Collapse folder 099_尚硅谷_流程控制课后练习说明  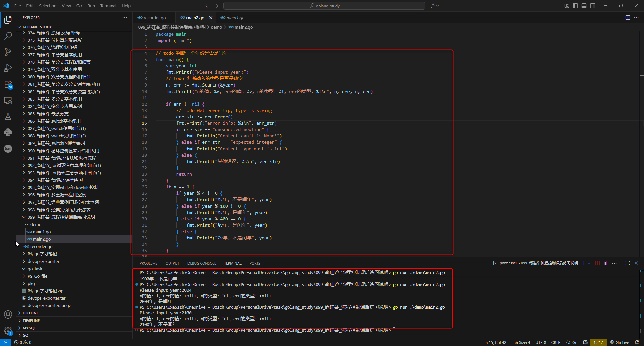pos(74,217)
